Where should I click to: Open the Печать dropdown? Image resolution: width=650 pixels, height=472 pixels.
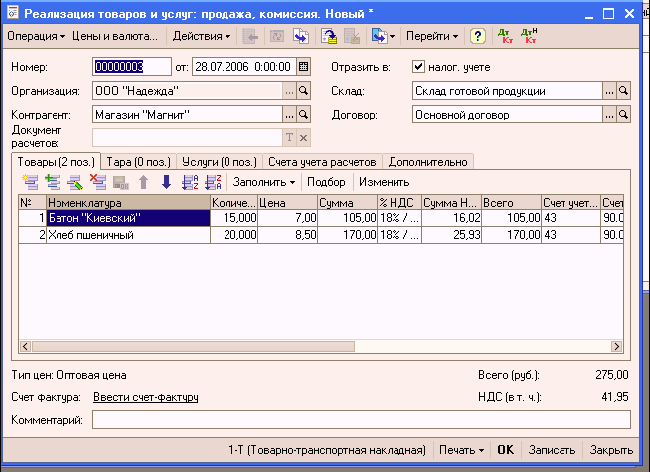465,450
